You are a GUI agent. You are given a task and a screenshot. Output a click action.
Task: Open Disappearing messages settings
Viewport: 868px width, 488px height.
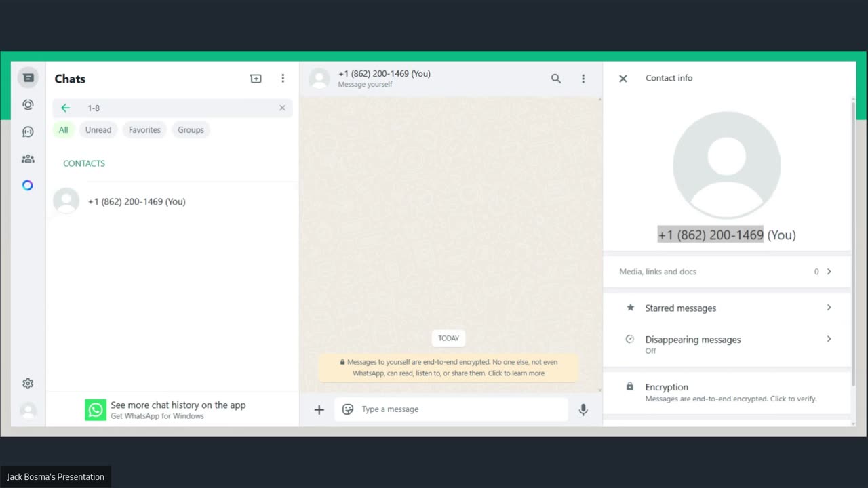click(x=726, y=344)
